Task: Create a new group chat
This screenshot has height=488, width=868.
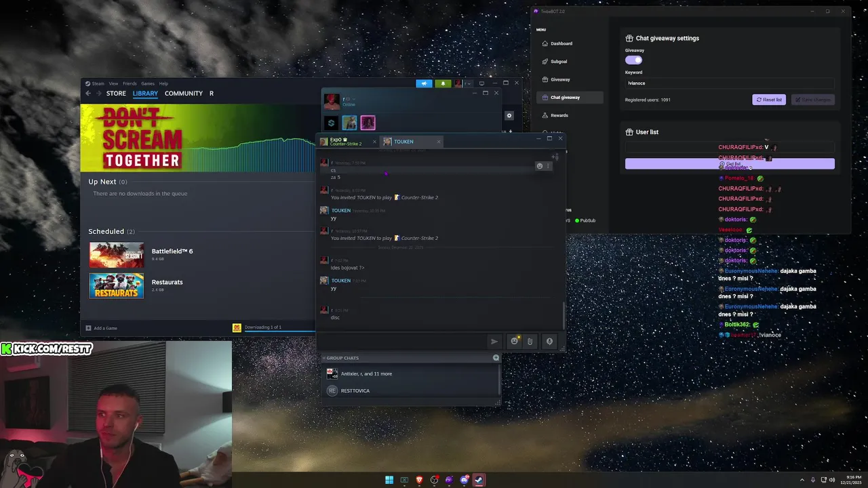Action: coord(496,358)
